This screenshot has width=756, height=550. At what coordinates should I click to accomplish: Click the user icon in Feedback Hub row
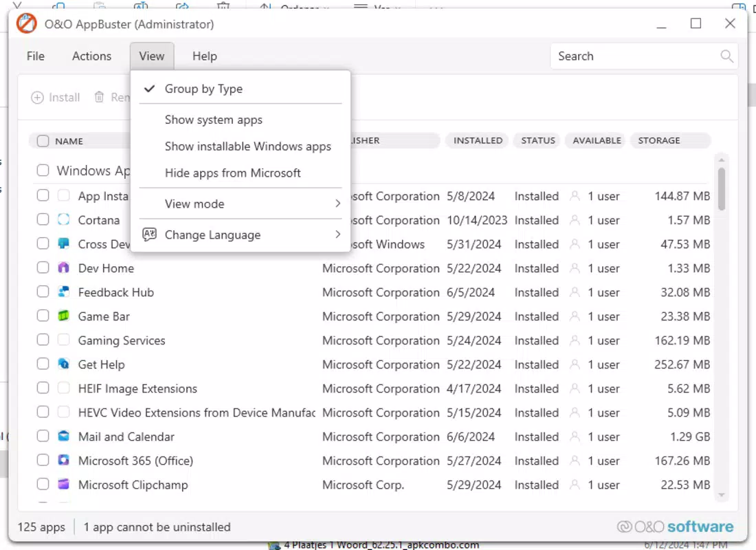click(575, 292)
